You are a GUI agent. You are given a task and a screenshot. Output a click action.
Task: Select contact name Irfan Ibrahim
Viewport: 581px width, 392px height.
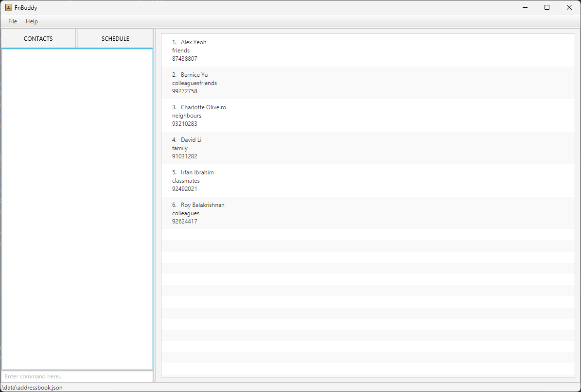tap(197, 172)
